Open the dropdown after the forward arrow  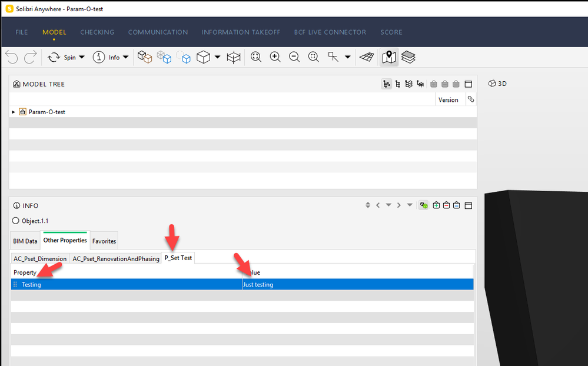(410, 205)
